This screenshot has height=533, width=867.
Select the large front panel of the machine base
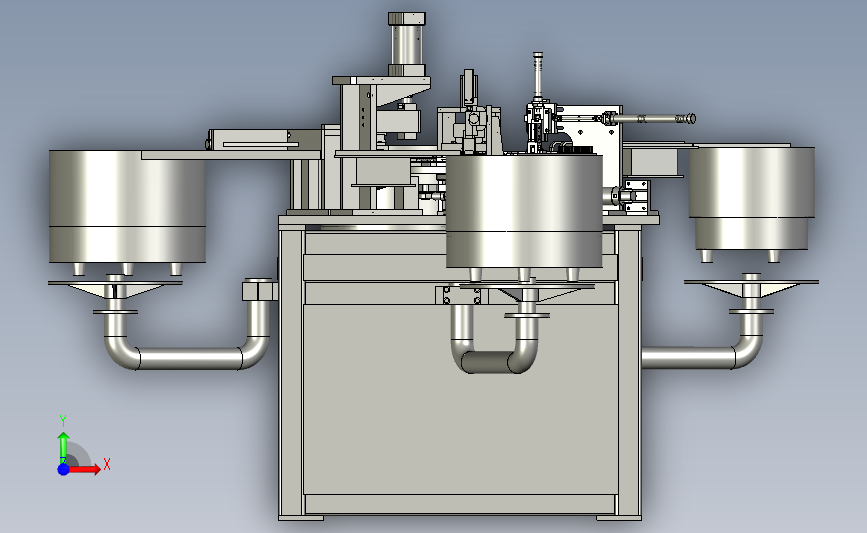460,399
